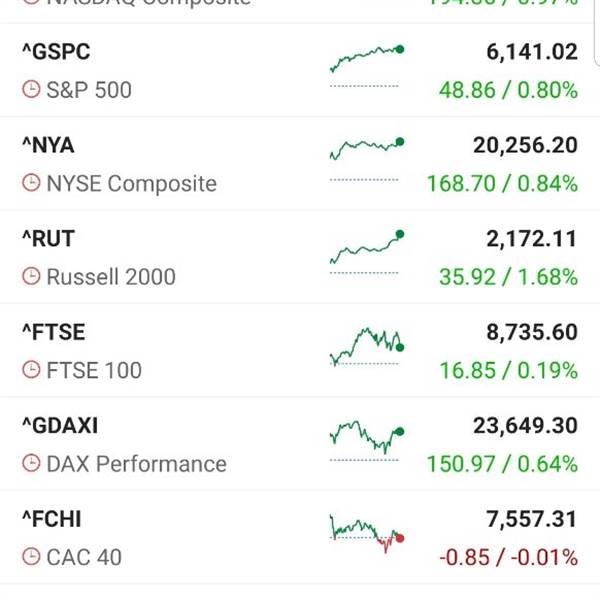Tap the clock icon beside S&P 500
This screenshot has height=600, width=600.
(31, 90)
